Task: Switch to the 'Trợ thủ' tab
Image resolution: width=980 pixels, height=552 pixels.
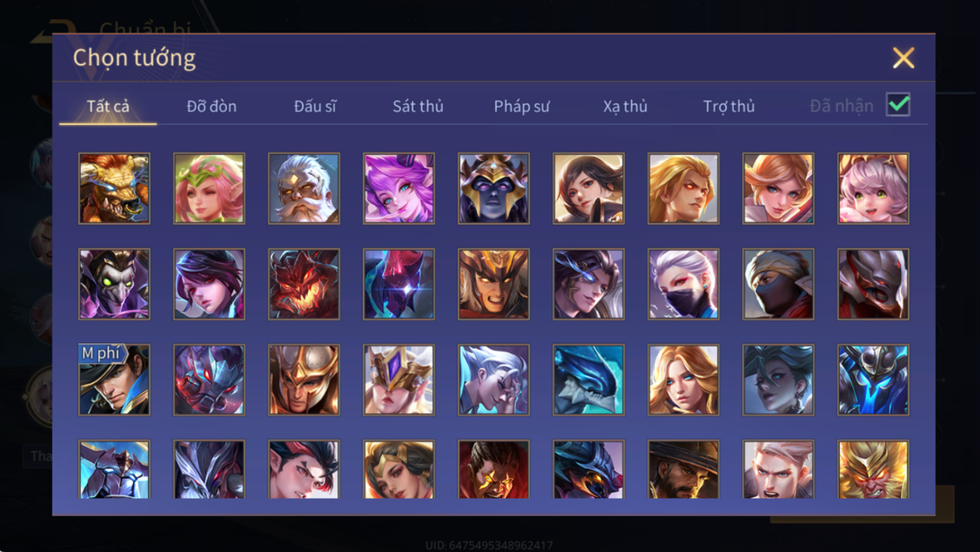Action: (729, 106)
